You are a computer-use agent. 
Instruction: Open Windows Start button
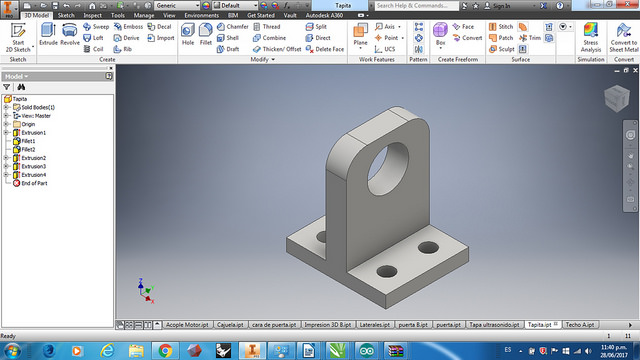click(12, 351)
